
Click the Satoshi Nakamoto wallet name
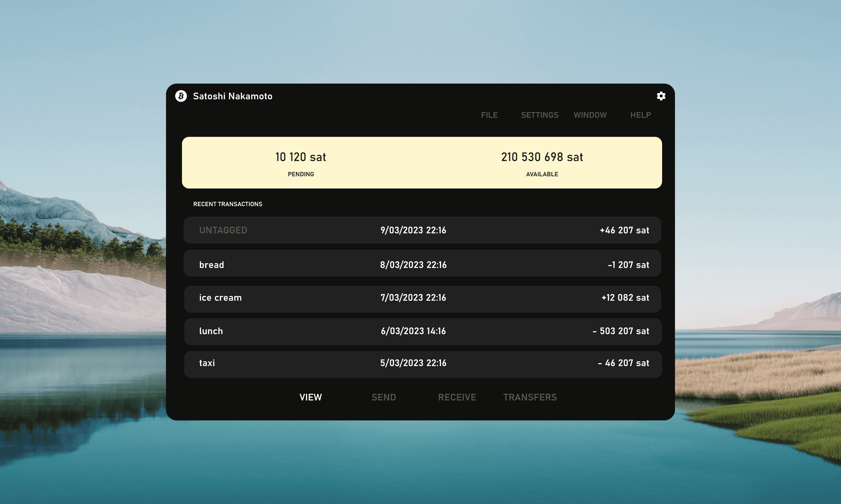pyautogui.click(x=233, y=96)
